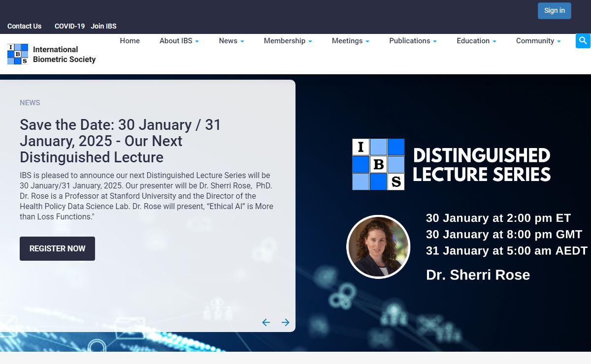
Task: Expand the Membership menu
Action: point(288,41)
